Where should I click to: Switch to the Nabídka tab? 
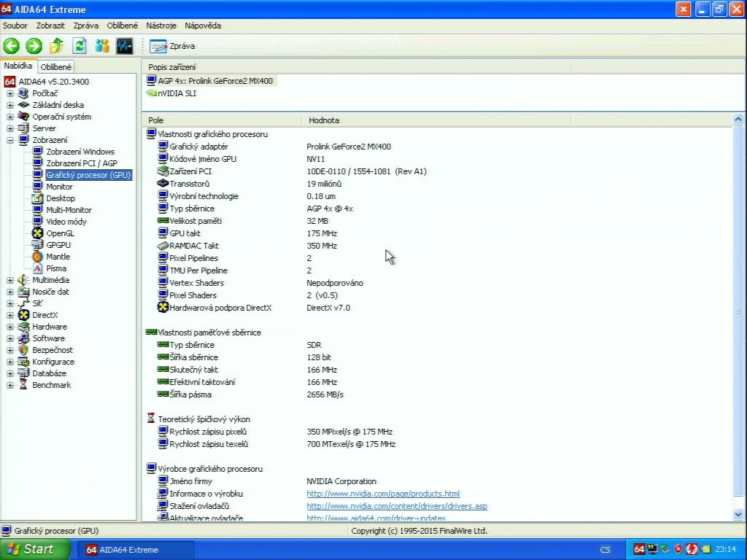(18, 66)
